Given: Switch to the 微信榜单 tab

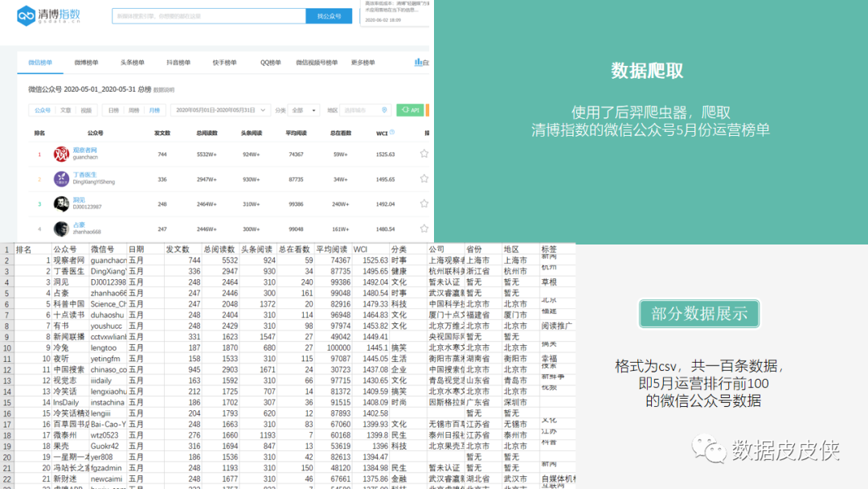Looking at the screenshot, I should pos(40,63).
